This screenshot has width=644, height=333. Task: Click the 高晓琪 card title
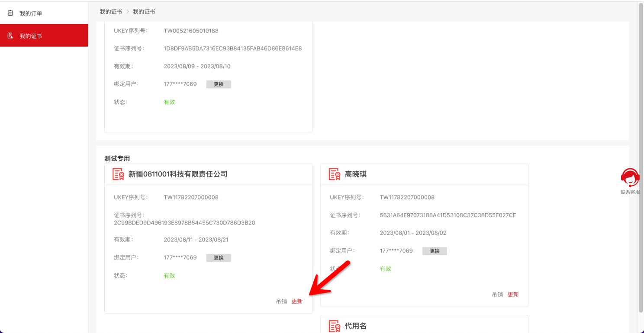[x=356, y=174]
